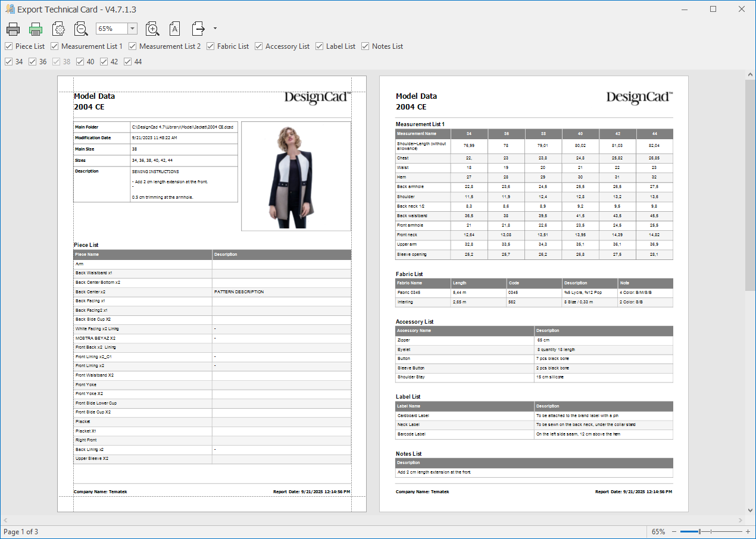Open the 65% zoom level dropdown
Viewport: 756px width, 539px height.
click(132, 29)
